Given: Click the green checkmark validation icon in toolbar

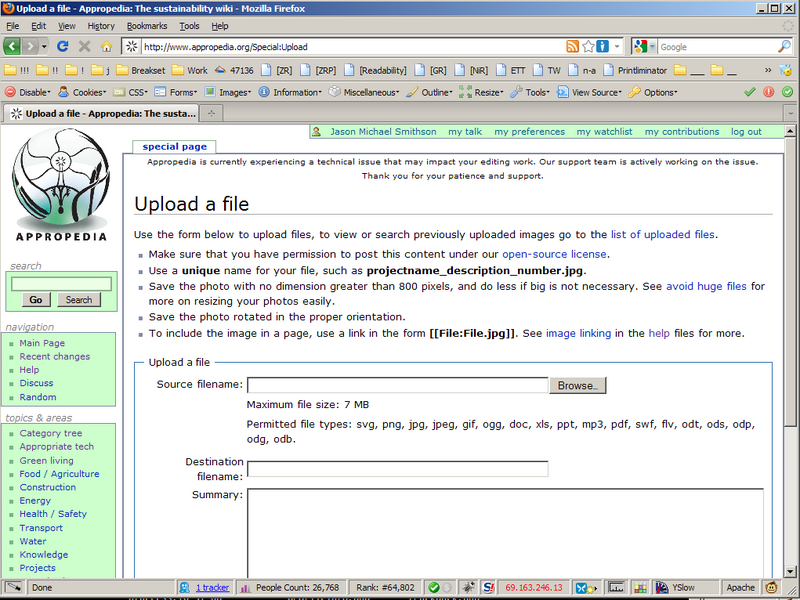Looking at the screenshot, I should pos(749,92).
